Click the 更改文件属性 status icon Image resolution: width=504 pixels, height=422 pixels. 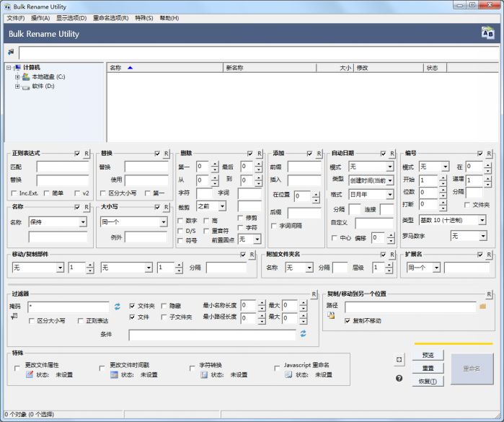point(30,375)
